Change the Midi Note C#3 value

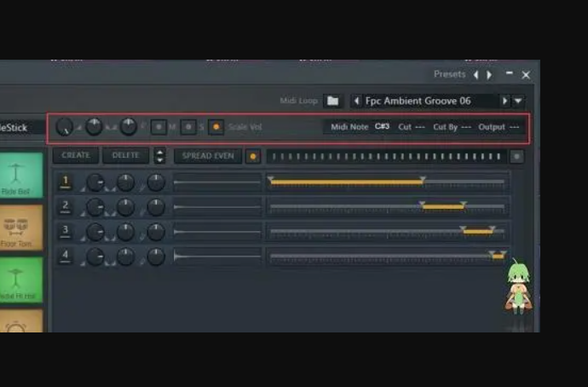point(382,127)
